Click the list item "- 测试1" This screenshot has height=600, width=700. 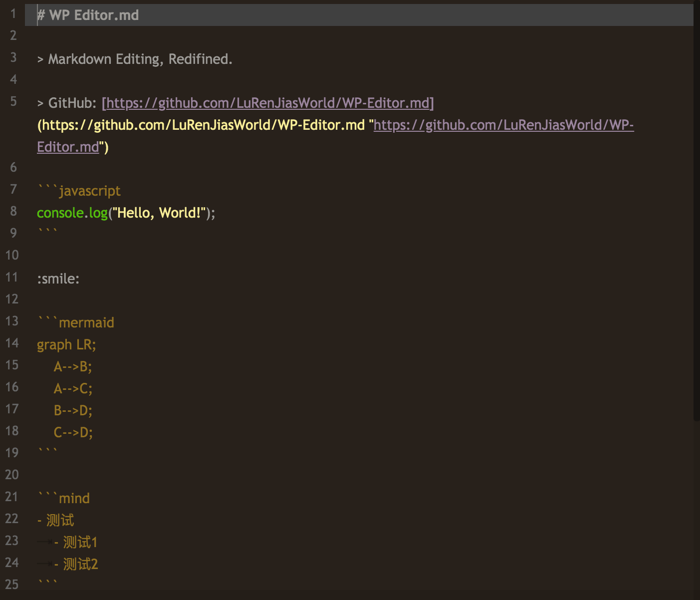[x=76, y=543]
